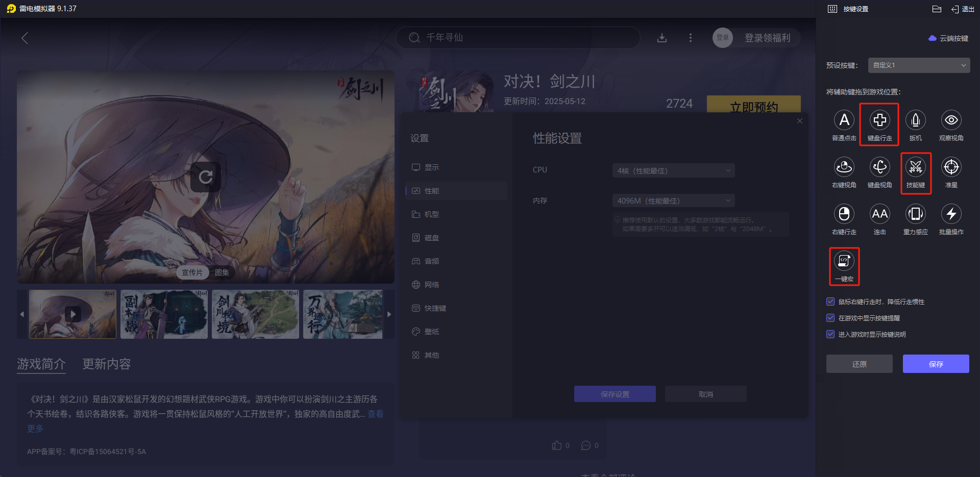Select the video thumbnail with play button
The width and height of the screenshot is (980, 477).
pos(73,314)
